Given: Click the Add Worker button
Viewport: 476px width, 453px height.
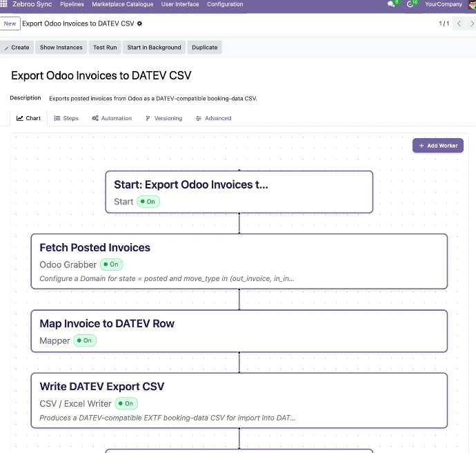Looking at the screenshot, I should [x=438, y=146].
